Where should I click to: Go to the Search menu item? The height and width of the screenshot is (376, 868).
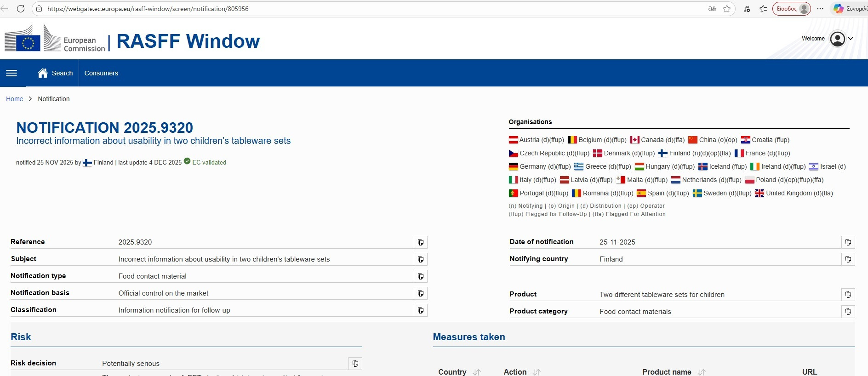pos(55,73)
